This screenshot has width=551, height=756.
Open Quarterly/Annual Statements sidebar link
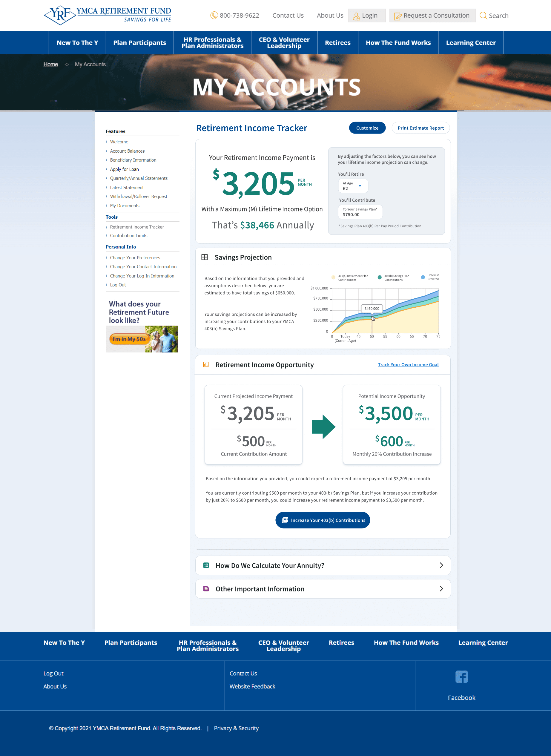point(139,178)
